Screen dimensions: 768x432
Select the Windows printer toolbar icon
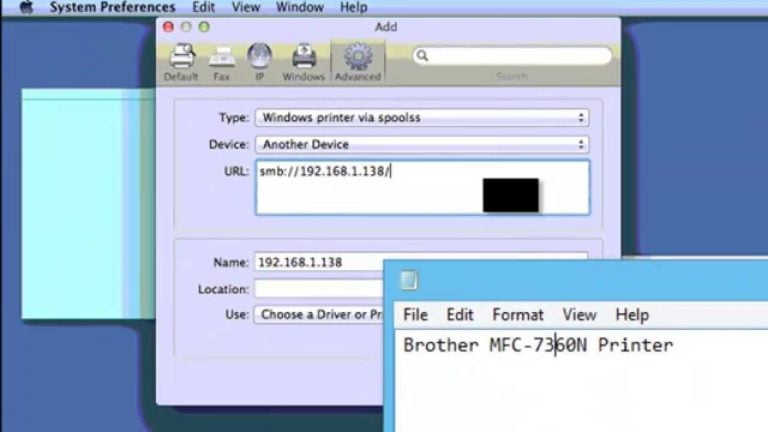(303, 62)
